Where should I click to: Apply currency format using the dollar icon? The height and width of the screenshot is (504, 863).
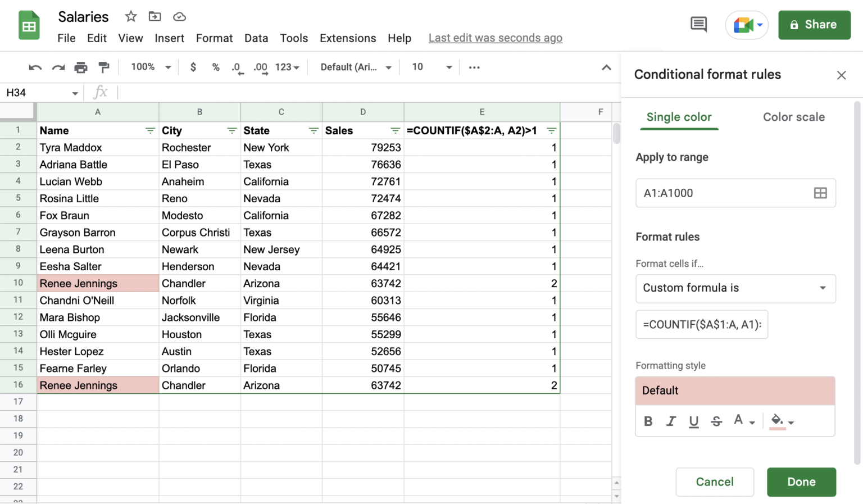193,67
